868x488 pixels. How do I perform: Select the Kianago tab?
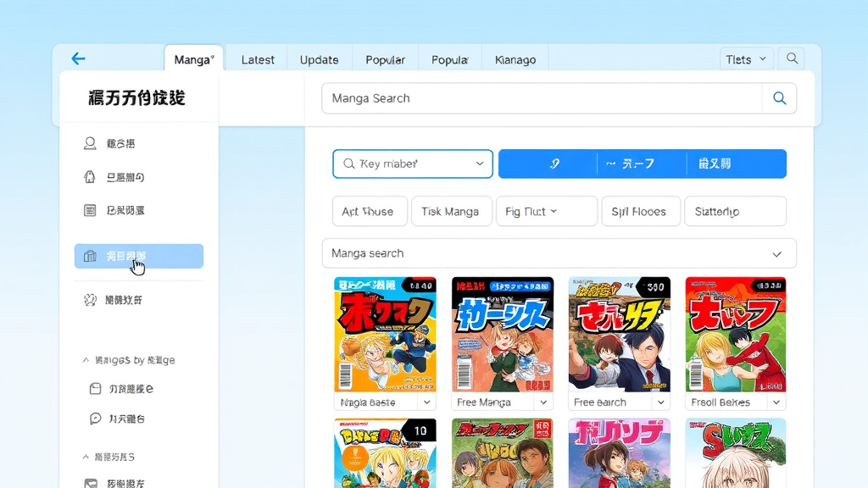coord(515,59)
